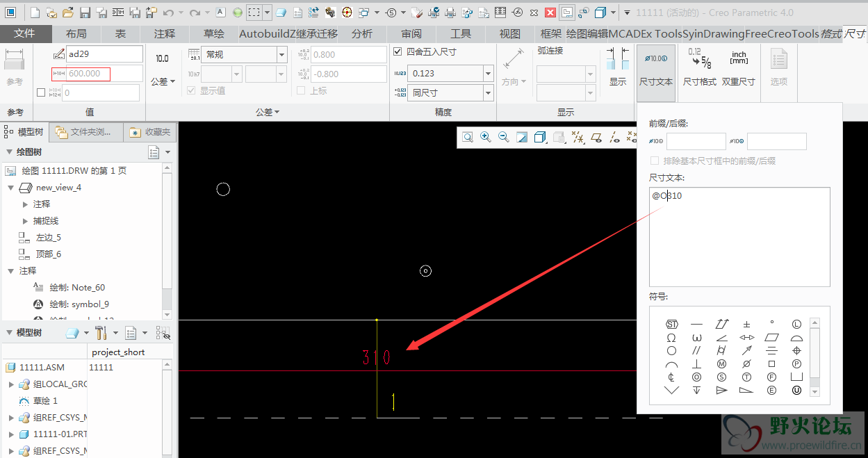Insert the plus-minus ± symbol
The height and width of the screenshot is (458, 868).
[746, 325]
